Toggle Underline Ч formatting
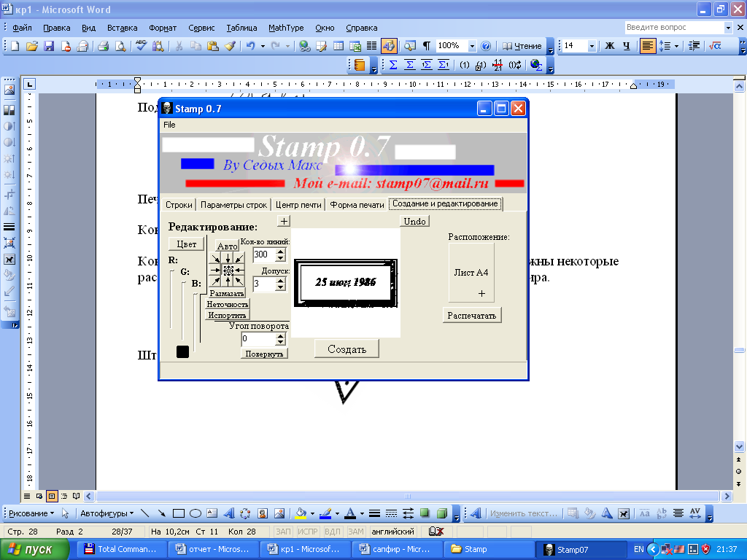This screenshot has height=560, width=747. 627,46
